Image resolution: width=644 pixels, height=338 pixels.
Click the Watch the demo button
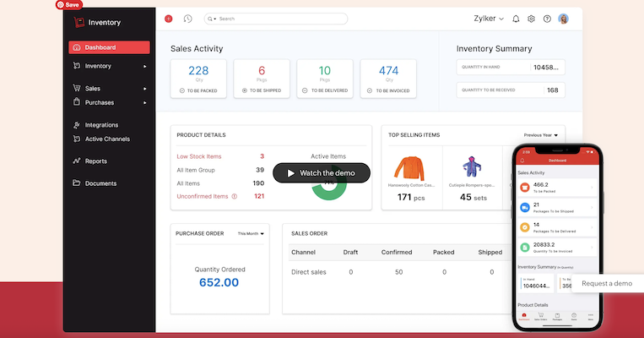coord(322,173)
